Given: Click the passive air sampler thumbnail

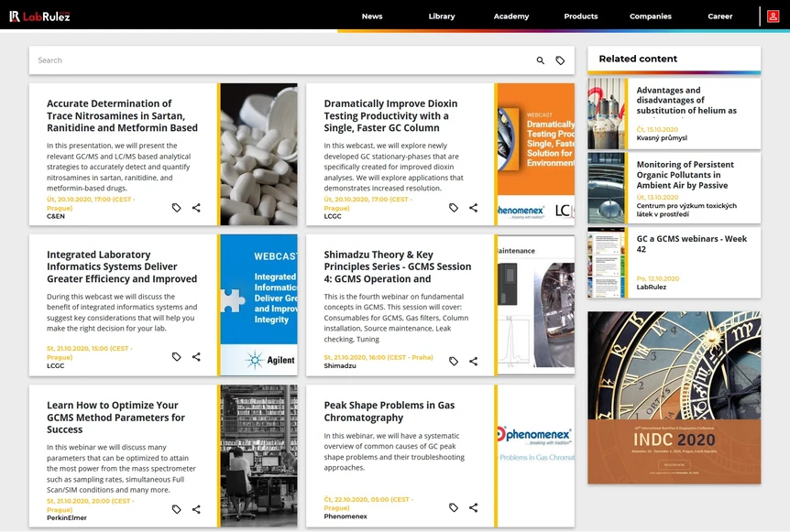Looking at the screenshot, I should (606, 189).
